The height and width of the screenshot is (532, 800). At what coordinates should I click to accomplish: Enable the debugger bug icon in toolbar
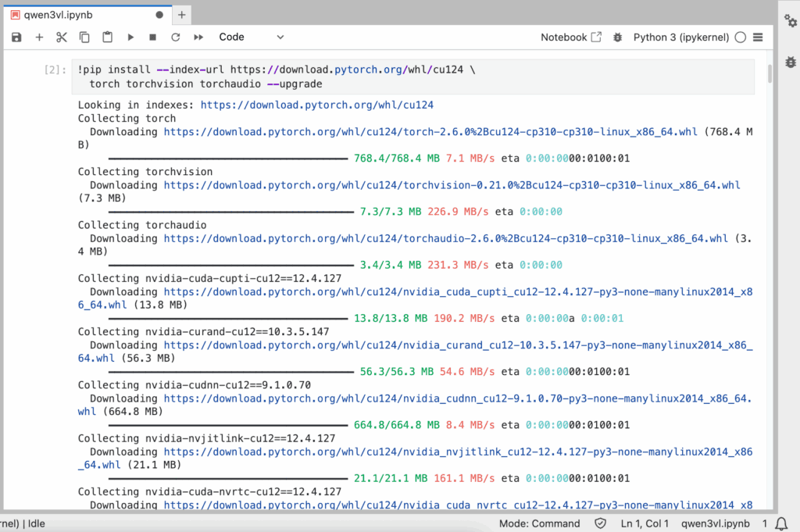pyautogui.click(x=618, y=37)
